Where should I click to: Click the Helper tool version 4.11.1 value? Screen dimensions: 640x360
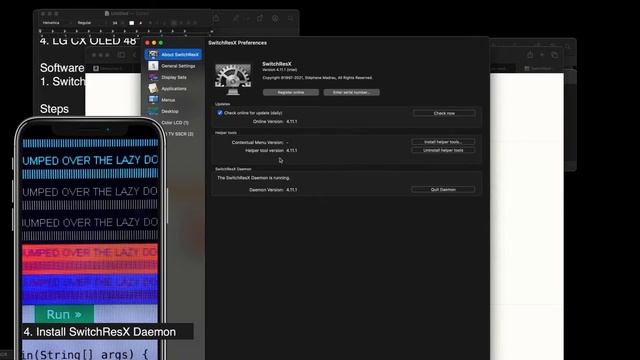point(291,150)
